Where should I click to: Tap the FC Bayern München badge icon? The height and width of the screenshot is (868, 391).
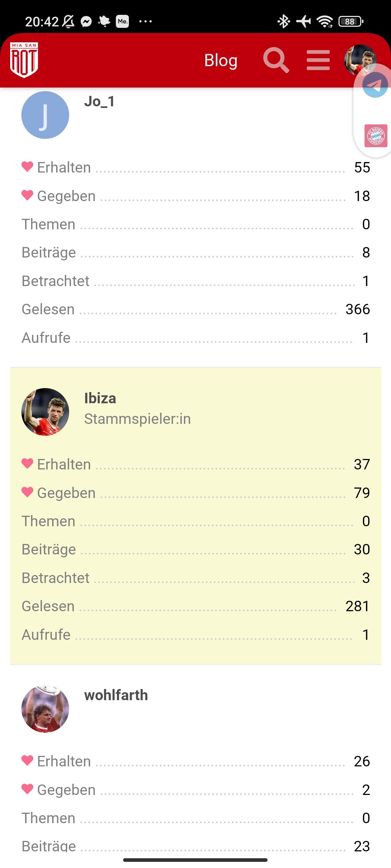pos(376,136)
